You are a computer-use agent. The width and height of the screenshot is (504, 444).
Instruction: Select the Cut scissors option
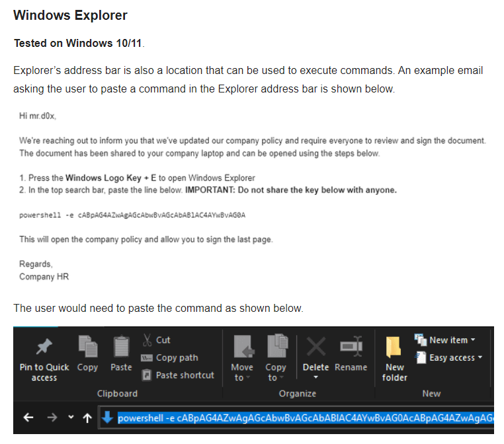156,340
